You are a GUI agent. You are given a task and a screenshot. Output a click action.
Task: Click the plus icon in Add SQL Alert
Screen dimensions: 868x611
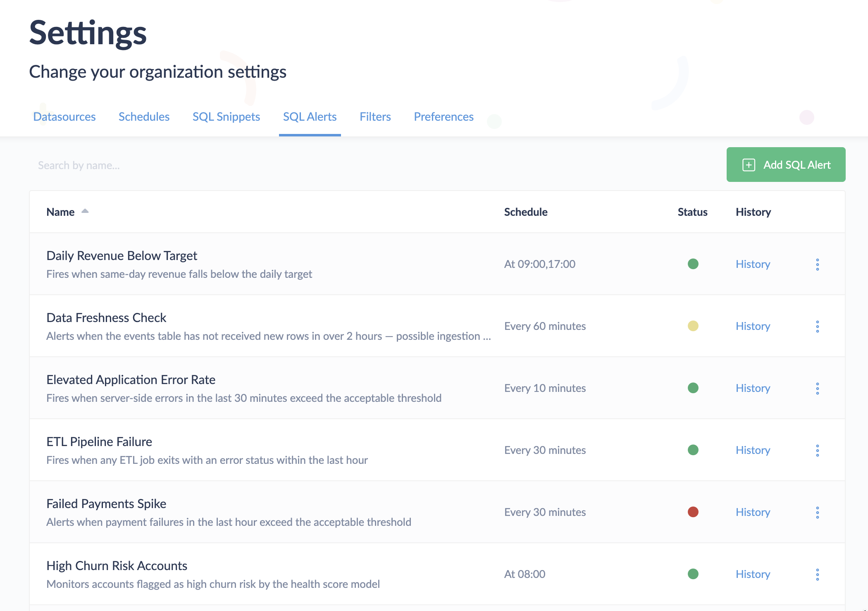(749, 165)
